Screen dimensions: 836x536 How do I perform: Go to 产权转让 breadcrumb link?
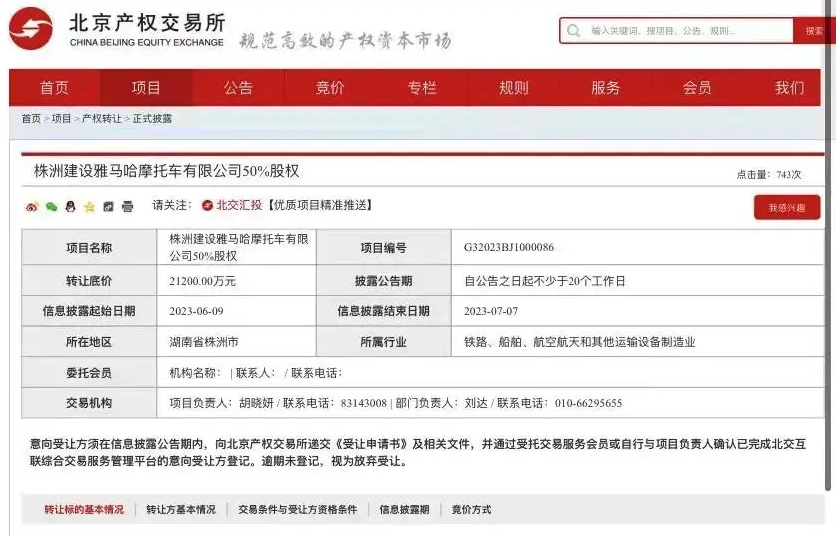[x=102, y=118]
